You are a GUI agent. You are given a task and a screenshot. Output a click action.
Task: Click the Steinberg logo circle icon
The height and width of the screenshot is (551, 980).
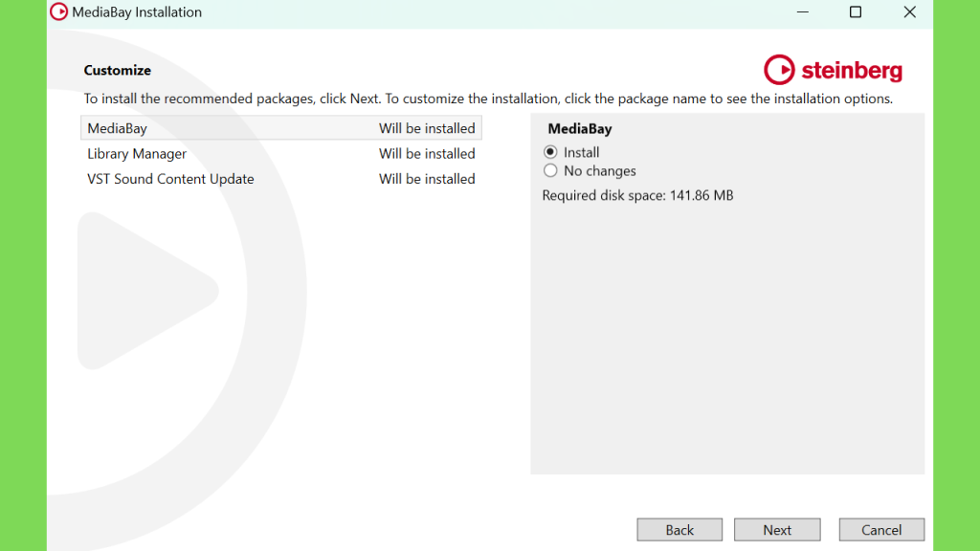point(779,69)
